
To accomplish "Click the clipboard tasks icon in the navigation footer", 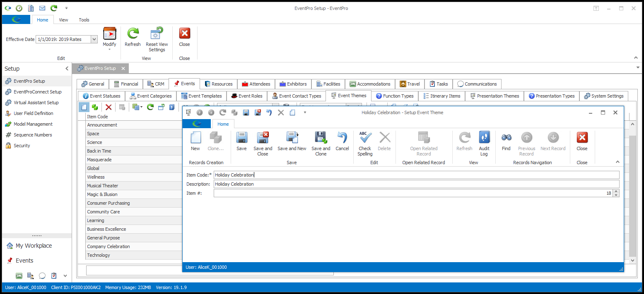I will [x=54, y=276].
